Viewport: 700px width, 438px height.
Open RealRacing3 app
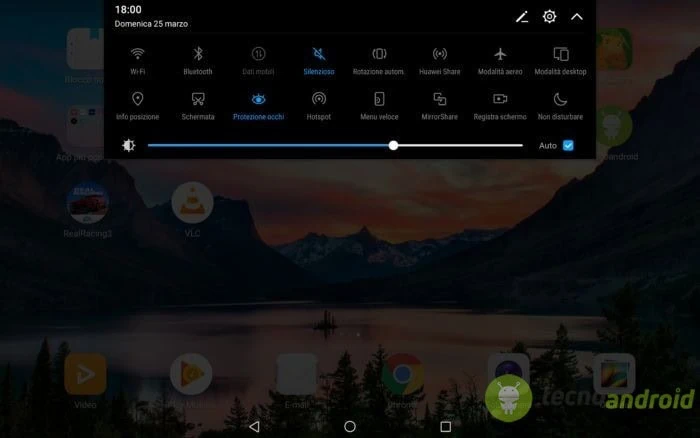88,209
